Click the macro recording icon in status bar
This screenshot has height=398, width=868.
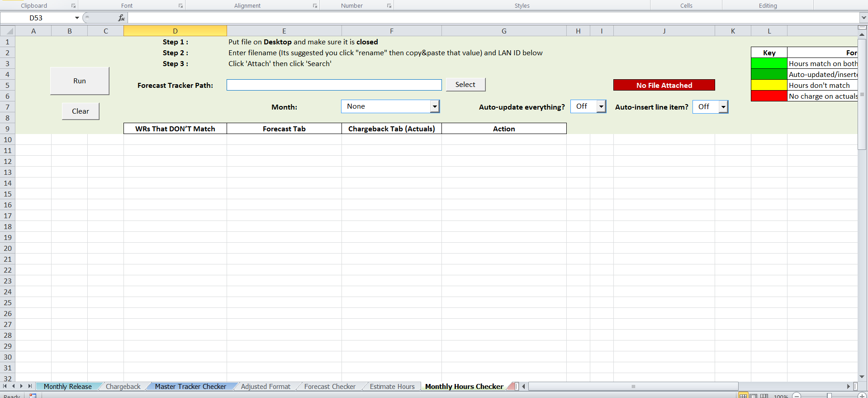[33, 396]
